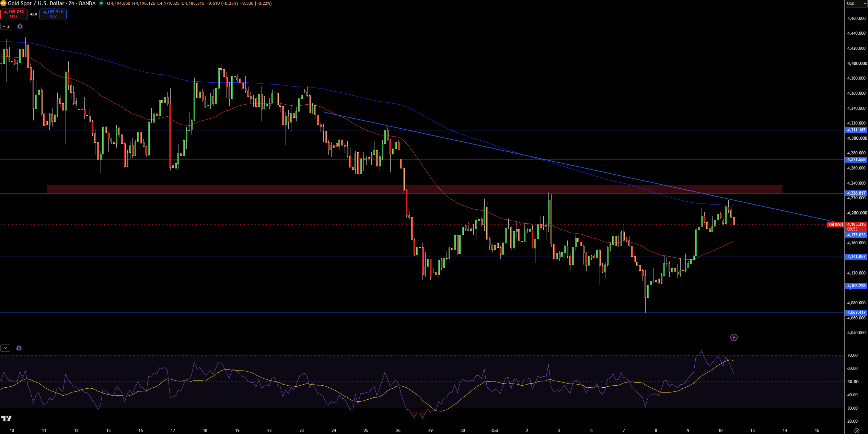Image resolution: width=868 pixels, height=434 pixels.
Task: Click the gold bars symbol logo
Action: (x=3, y=3)
